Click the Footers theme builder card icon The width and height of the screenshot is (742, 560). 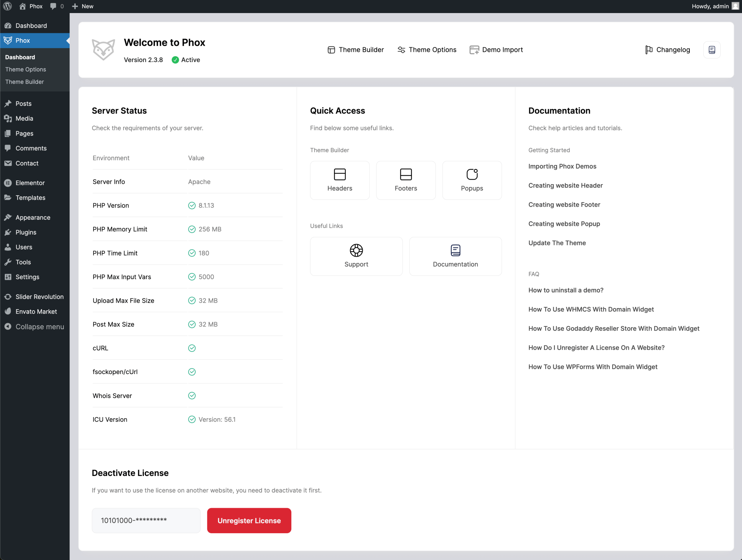(405, 175)
